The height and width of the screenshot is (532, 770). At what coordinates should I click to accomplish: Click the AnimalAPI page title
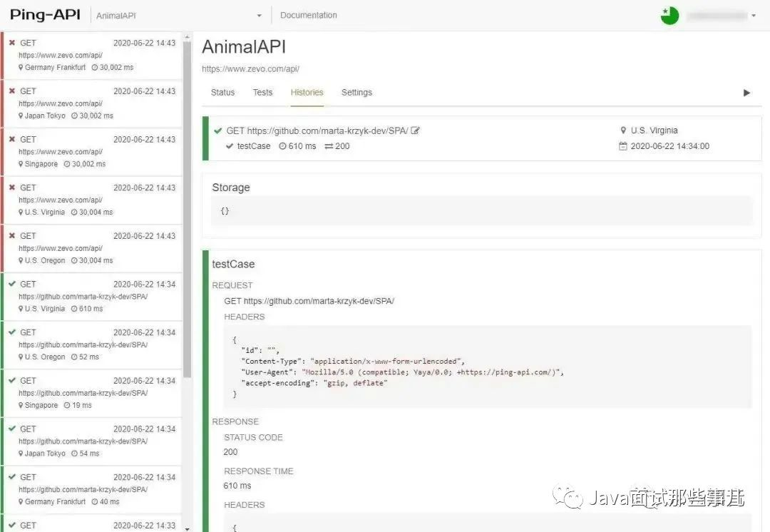pos(244,47)
